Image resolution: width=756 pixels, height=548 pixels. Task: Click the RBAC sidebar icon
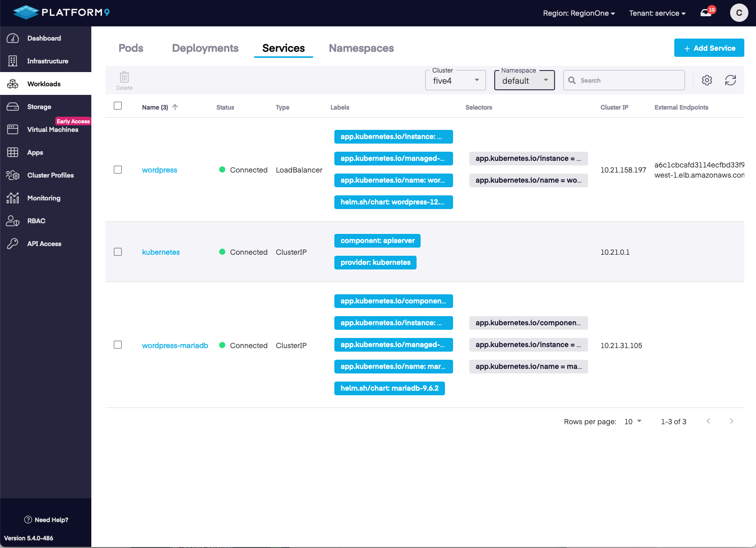click(13, 221)
